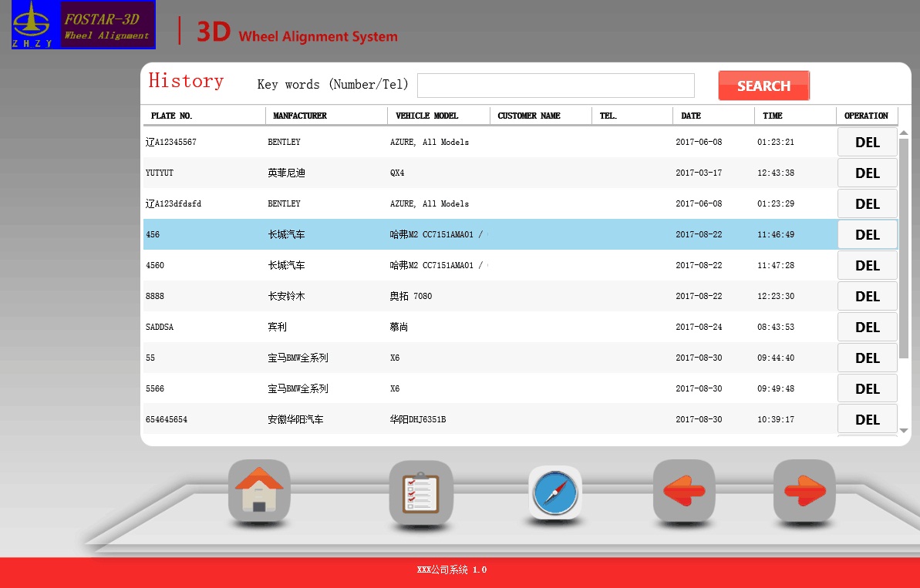Screen dimensions: 920x588
Task: Delete the SADDSA plate record
Action: pyautogui.click(x=867, y=328)
